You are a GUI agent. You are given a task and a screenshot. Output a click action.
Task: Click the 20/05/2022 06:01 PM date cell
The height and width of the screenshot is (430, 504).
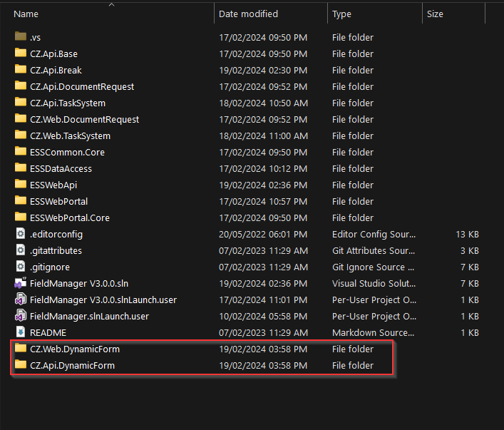[263, 234]
